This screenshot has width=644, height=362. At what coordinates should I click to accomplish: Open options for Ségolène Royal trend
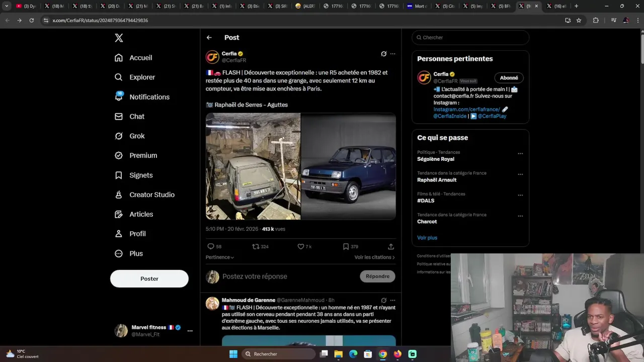point(520,153)
